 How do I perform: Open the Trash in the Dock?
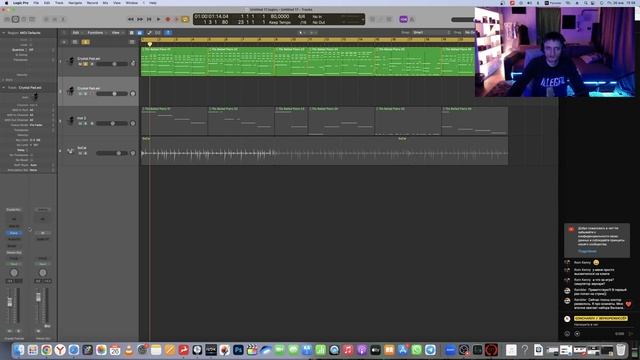tap(621, 350)
